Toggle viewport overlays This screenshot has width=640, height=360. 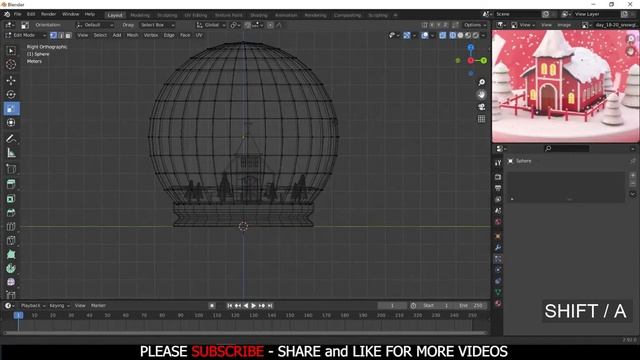425,36
